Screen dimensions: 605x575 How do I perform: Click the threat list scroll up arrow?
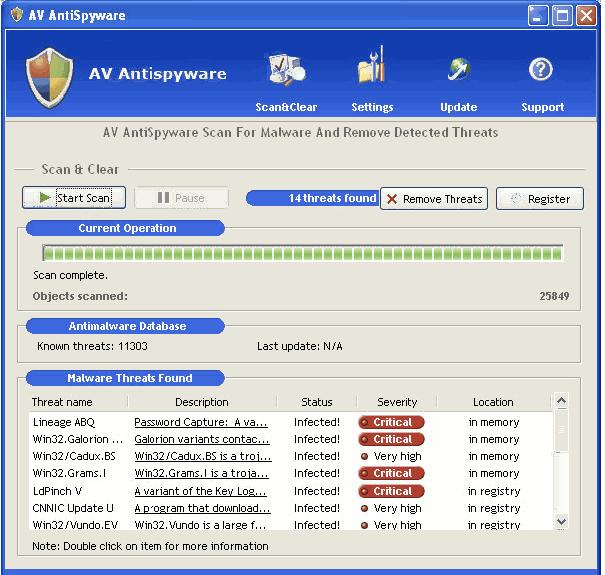click(x=561, y=401)
